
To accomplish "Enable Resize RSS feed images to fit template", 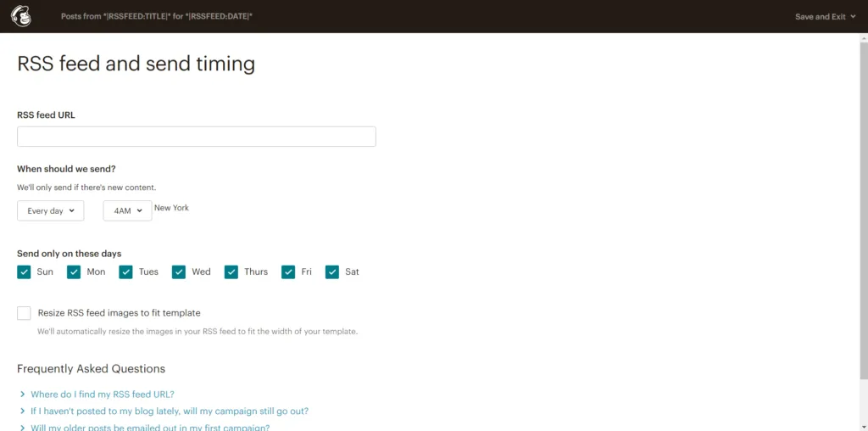I will [x=24, y=313].
